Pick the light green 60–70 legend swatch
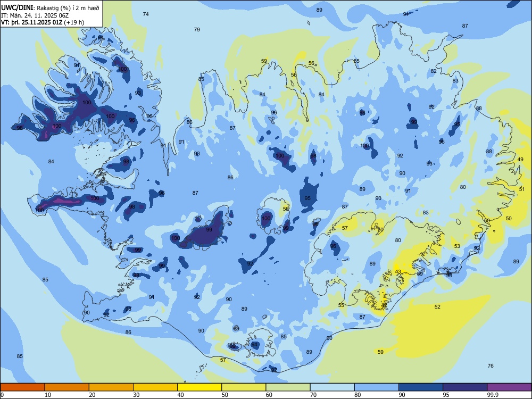Viewport: 532px width, 399px height. tap(288, 387)
